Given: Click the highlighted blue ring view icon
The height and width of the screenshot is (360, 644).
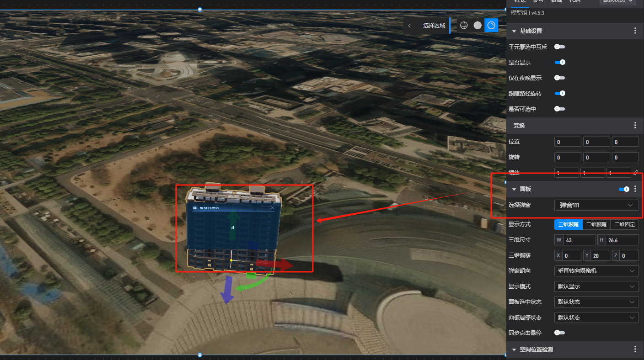Looking at the screenshot, I should [x=491, y=26].
